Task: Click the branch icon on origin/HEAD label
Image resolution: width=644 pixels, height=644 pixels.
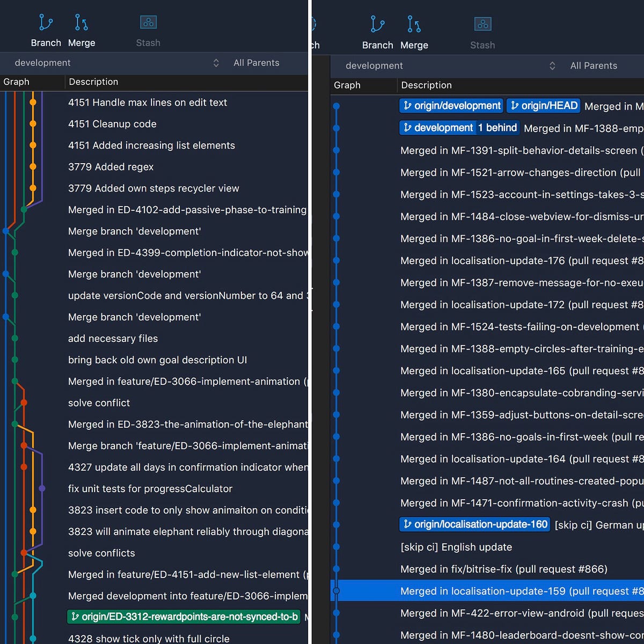Action: click(x=514, y=106)
